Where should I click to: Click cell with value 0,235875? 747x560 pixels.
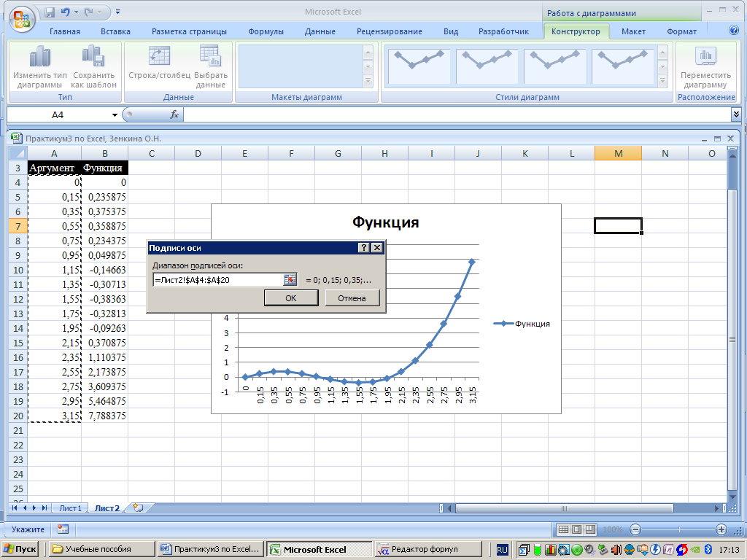pos(104,197)
